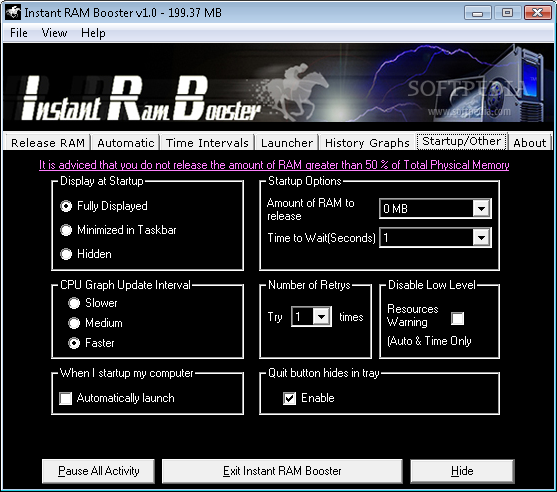This screenshot has width=557, height=492.
Task: Click the horse app icon in title bar
Action: pos(13,12)
